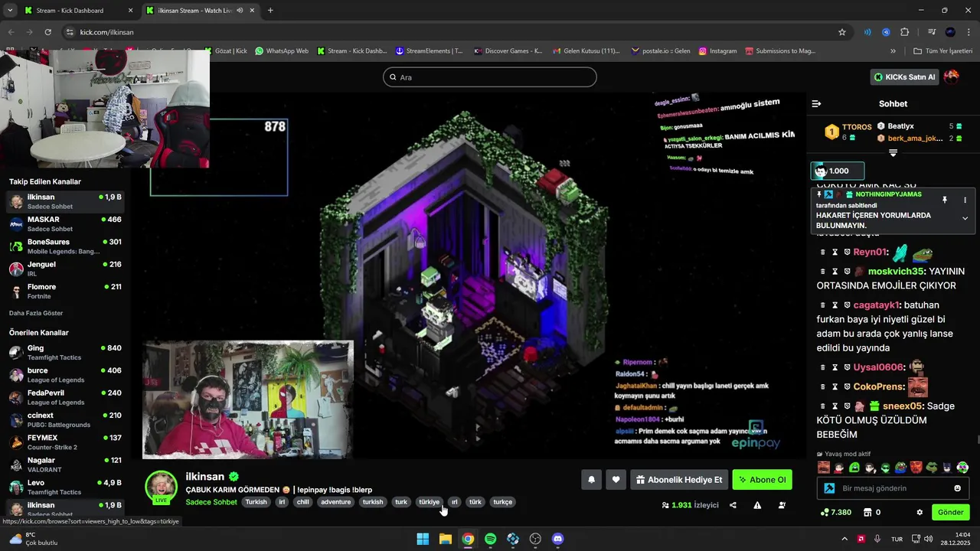The width and height of the screenshot is (980, 551).
Task: Click ilkinsan's streamer avatar with LIVE badge
Action: click(161, 487)
